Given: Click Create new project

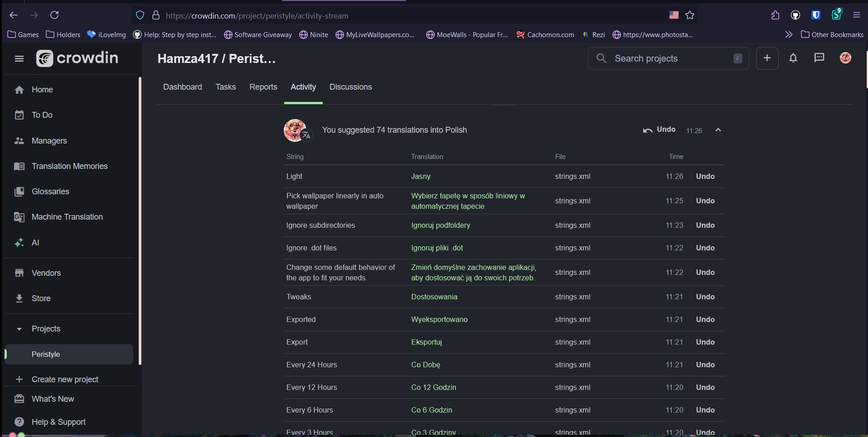Looking at the screenshot, I should click(65, 379).
